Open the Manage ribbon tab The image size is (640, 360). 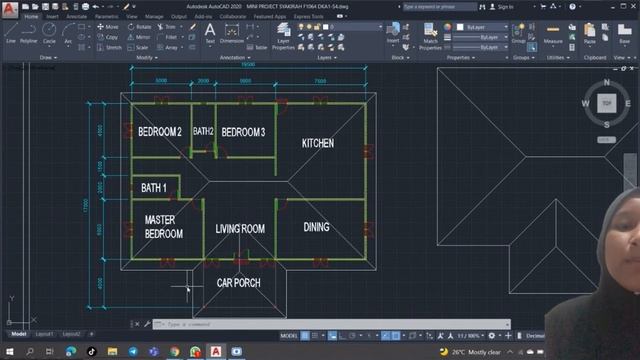pos(154,17)
